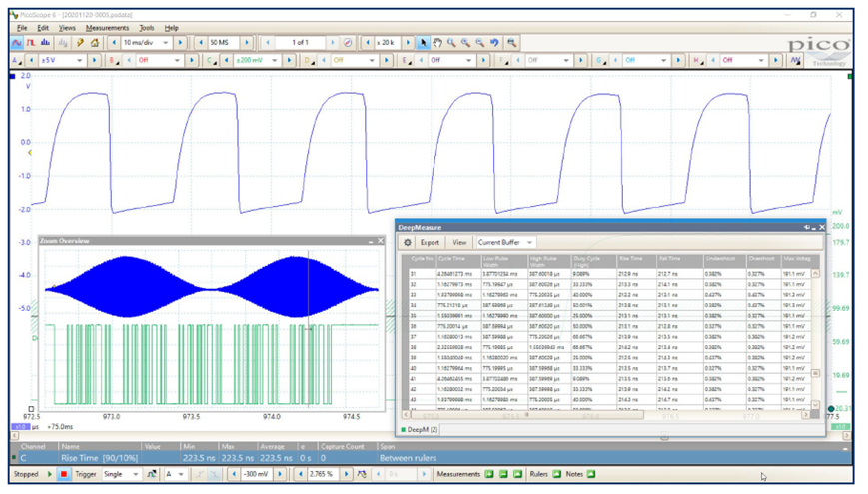The image size is (868, 494).
Task: Click the add measurement icon beside Measurements
Action: pyautogui.click(x=489, y=474)
